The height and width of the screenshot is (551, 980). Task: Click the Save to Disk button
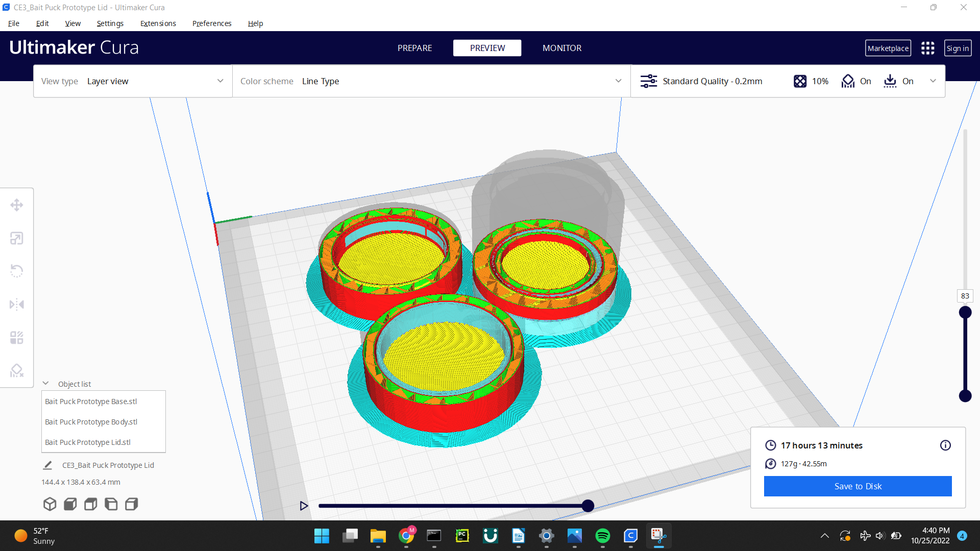[857, 486]
